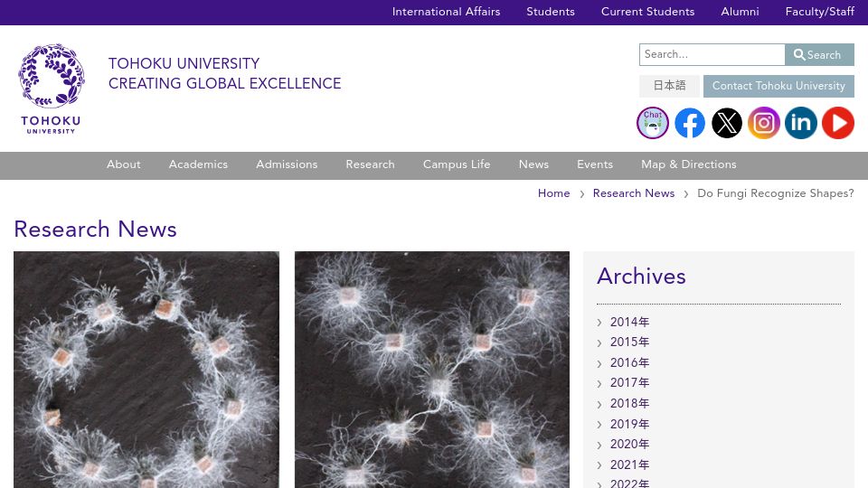Click the Research News heading

(95, 229)
